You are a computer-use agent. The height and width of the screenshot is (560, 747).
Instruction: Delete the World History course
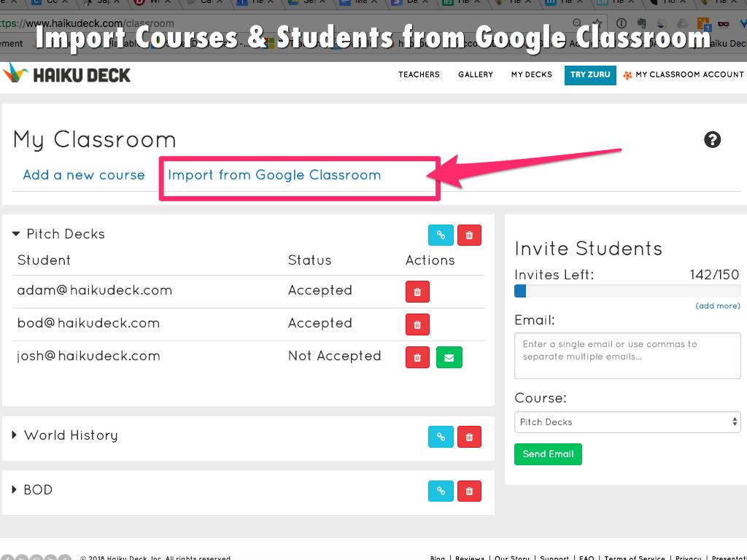(469, 437)
